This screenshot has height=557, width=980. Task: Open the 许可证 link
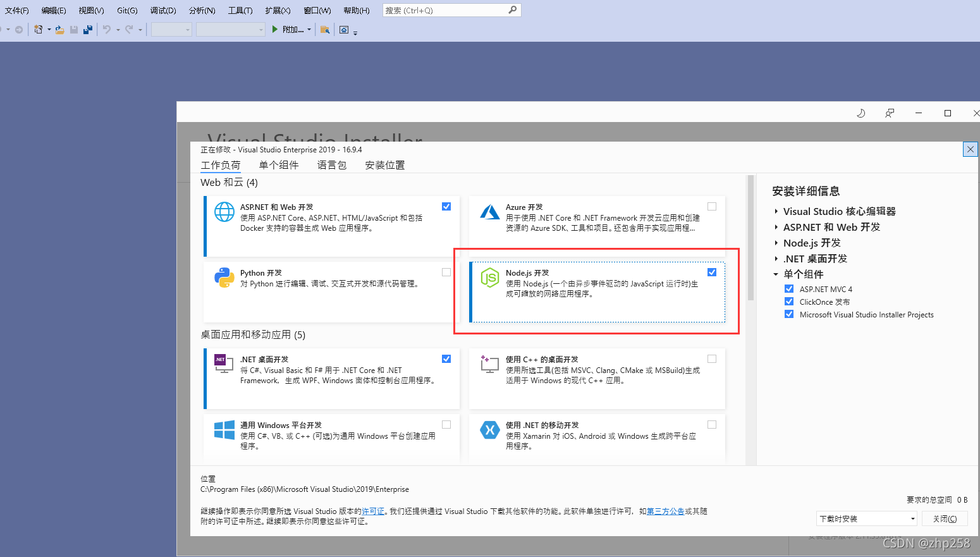(373, 511)
